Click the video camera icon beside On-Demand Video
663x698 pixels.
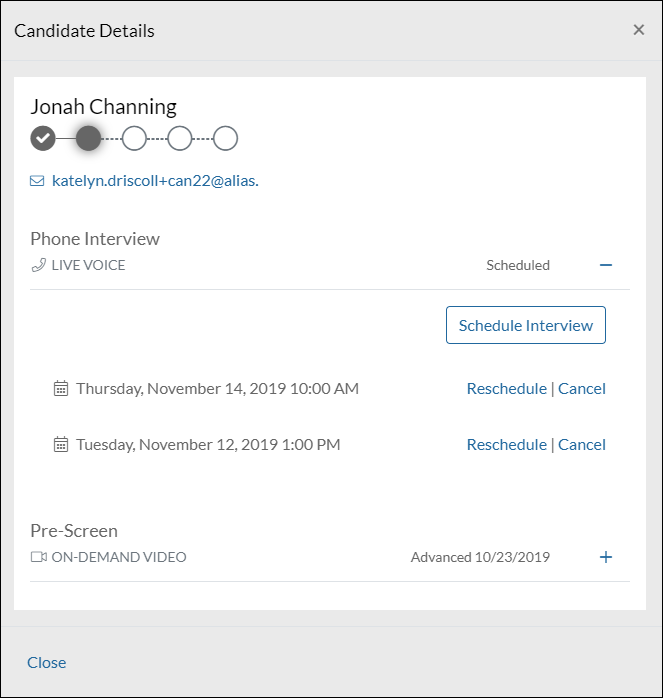38,557
